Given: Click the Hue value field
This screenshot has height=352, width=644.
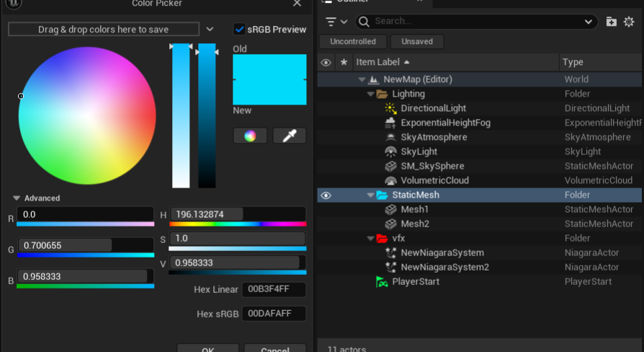Looking at the screenshot, I should pos(238,214).
